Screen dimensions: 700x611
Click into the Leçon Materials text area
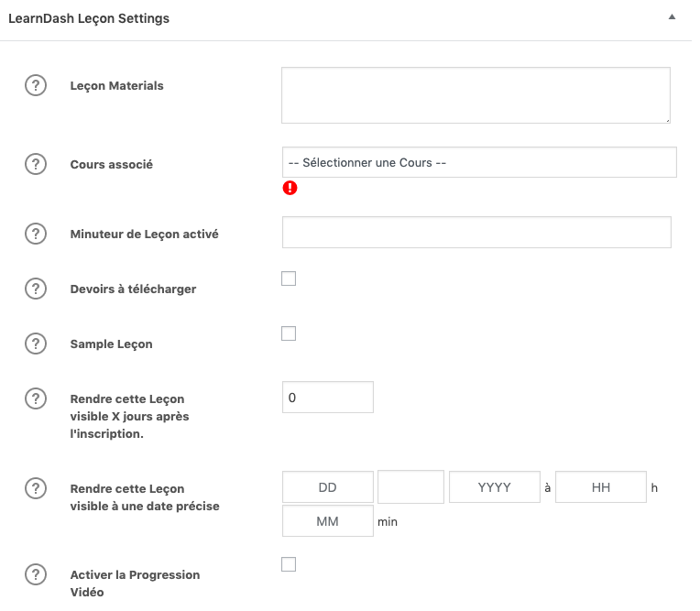click(476, 95)
